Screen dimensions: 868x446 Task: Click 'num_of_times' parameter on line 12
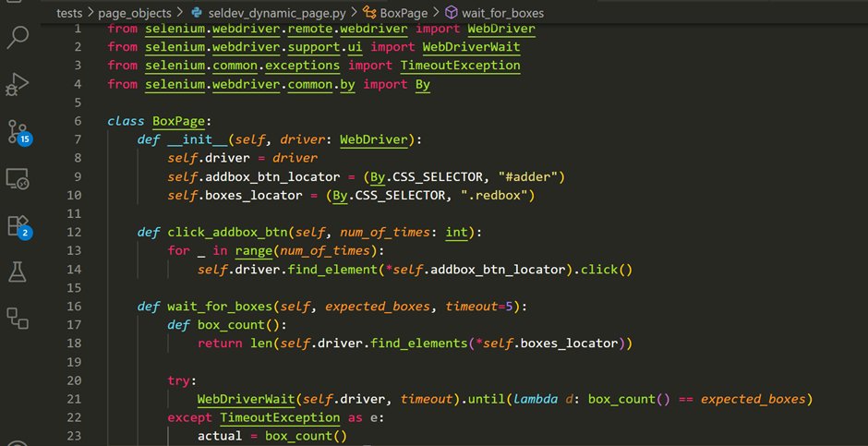click(x=385, y=232)
